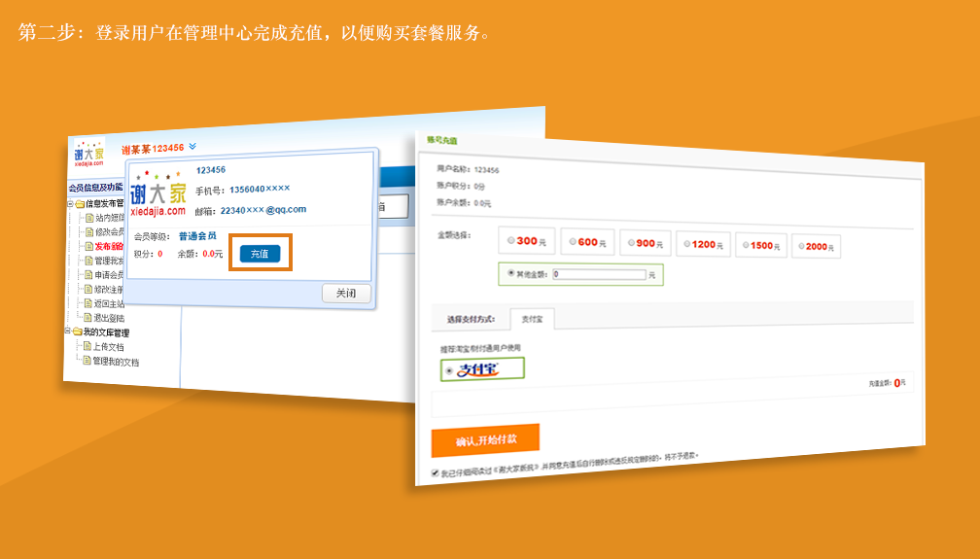Click the 信息发布管理 folder icon

[x=80, y=204]
